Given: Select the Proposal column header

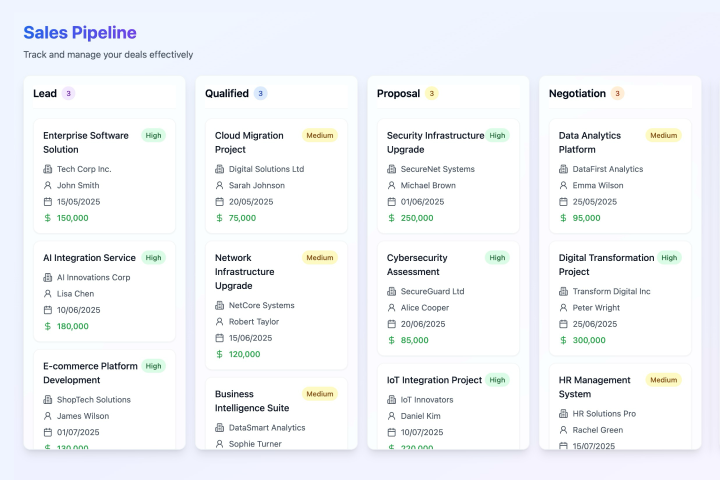Looking at the screenshot, I should coord(398,93).
